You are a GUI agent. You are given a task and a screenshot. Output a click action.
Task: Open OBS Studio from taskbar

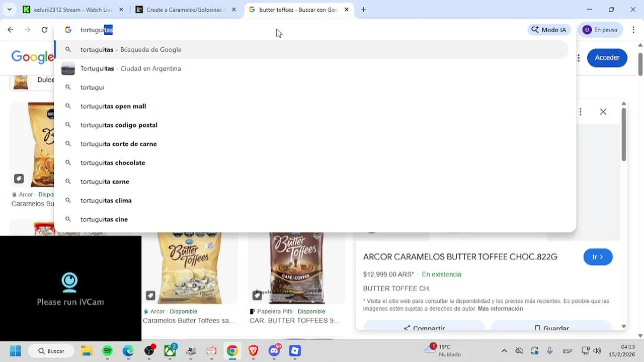(x=149, y=351)
